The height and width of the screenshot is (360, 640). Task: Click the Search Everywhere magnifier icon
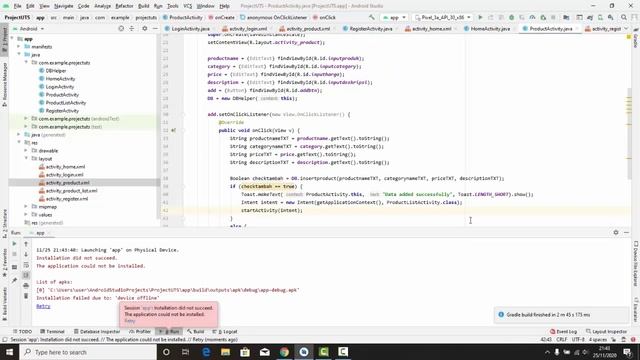click(624, 18)
